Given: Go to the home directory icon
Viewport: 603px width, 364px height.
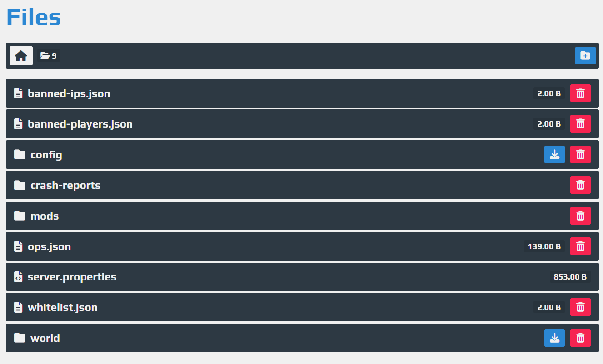Looking at the screenshot, I should (x=21, y=56).
